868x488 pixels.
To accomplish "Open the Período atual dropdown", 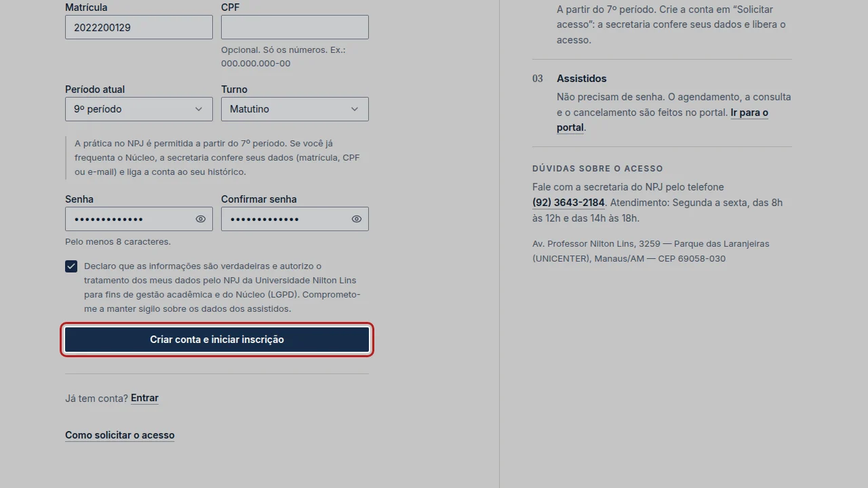I will point(139,109).
